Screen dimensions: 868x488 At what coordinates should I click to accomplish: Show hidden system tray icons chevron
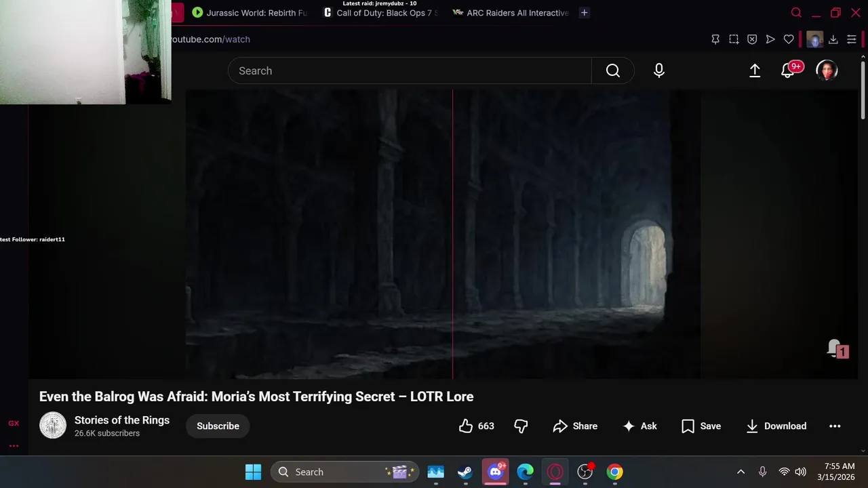click(x=741, y=472)
